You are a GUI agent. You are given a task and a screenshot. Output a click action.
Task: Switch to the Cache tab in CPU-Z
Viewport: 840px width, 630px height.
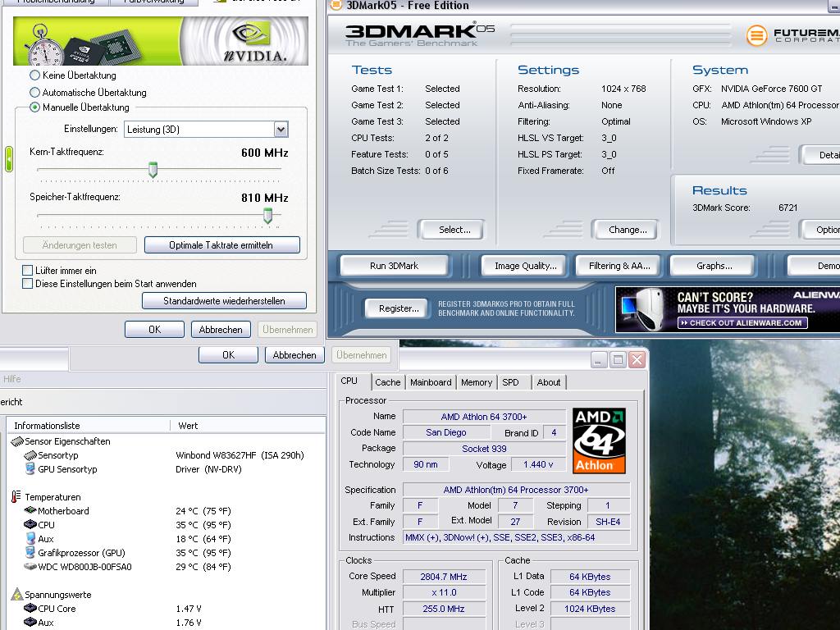[388, 382]
